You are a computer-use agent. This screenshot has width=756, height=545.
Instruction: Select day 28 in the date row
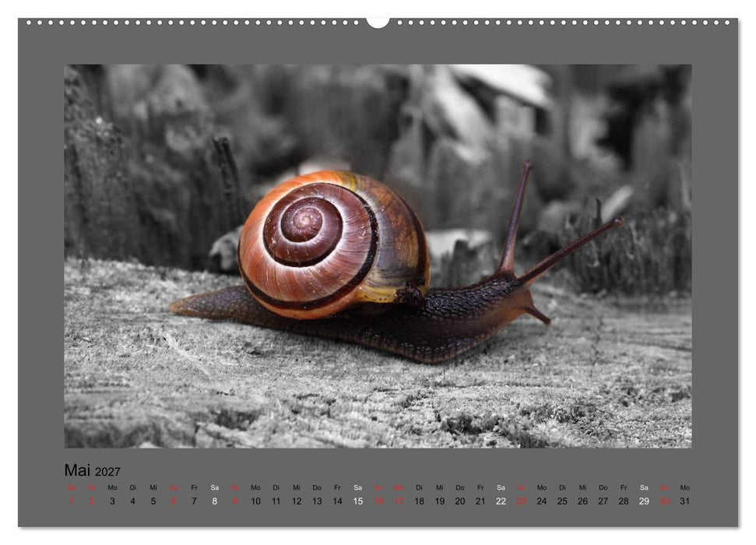click(x=624, y=501)
